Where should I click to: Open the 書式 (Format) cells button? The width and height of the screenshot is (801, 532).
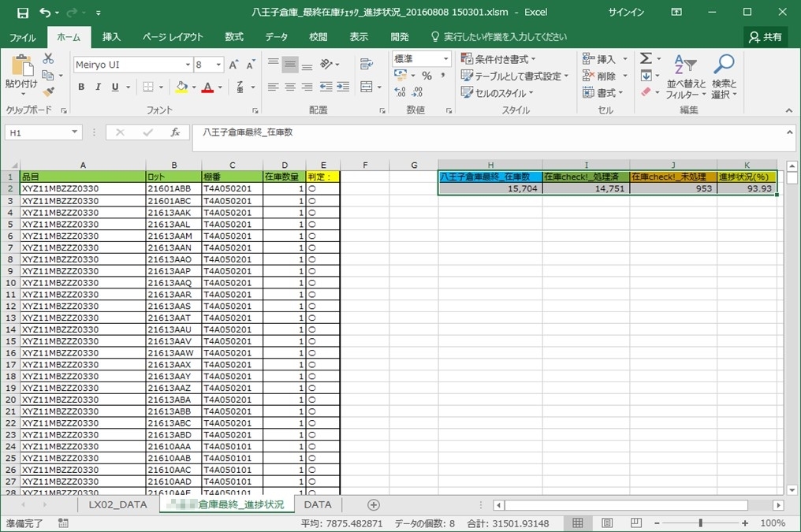[x=603, y=92]
